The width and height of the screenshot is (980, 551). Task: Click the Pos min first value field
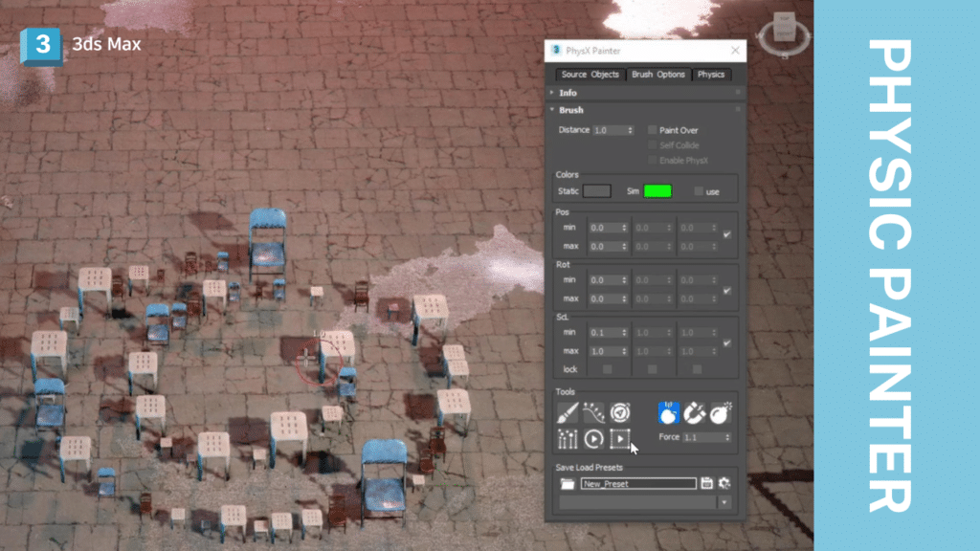(605, 228)
